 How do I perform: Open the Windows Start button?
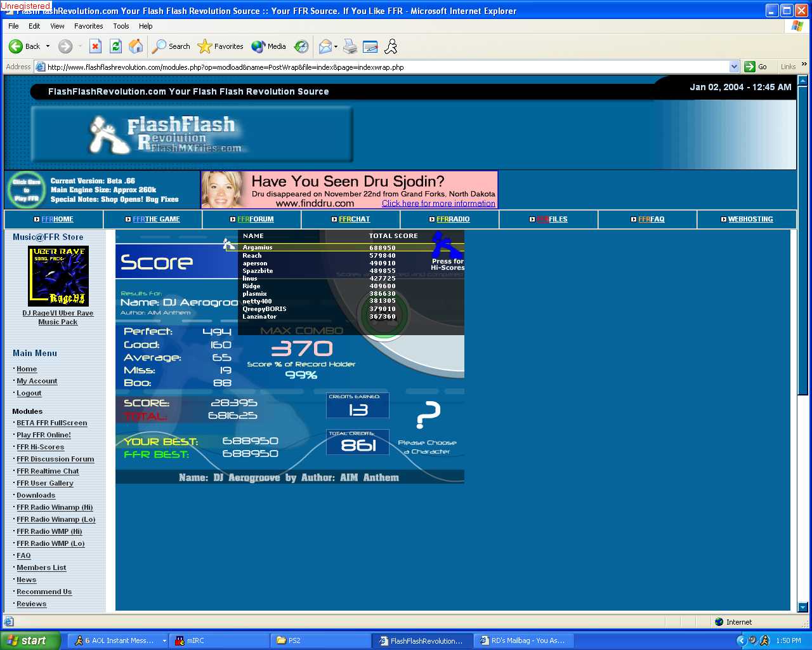pyautogui.click(x=30, y=640)
